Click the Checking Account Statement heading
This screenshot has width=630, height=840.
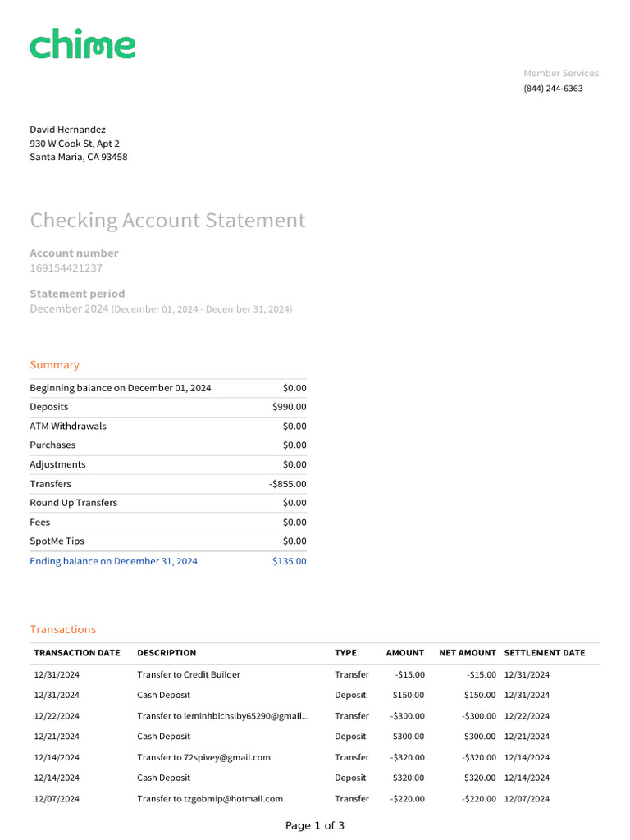pos(167,221)
